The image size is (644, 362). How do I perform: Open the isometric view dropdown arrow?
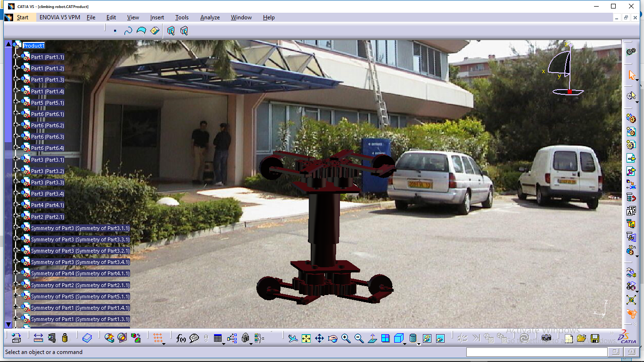[405, 344]
